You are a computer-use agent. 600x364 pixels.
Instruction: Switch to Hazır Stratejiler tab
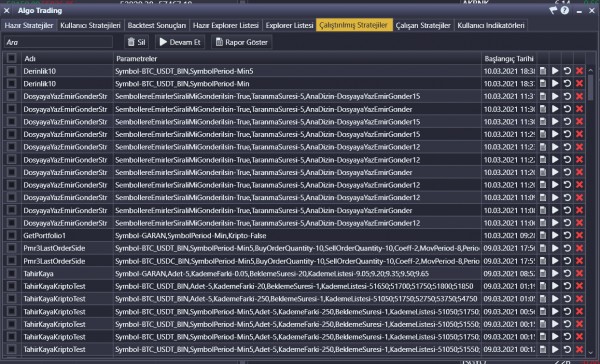point(29,26)
